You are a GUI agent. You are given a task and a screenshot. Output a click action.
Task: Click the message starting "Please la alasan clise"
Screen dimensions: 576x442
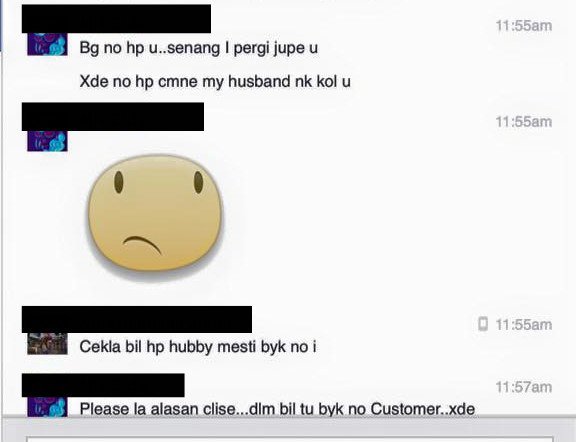click(x=277, y=409)
